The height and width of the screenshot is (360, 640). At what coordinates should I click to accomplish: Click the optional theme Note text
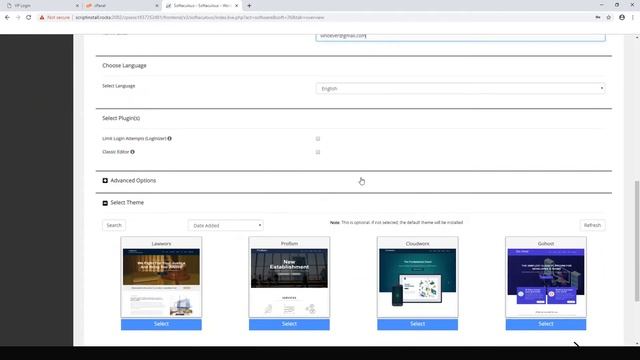pyautogui.click(x=396, y=222)
